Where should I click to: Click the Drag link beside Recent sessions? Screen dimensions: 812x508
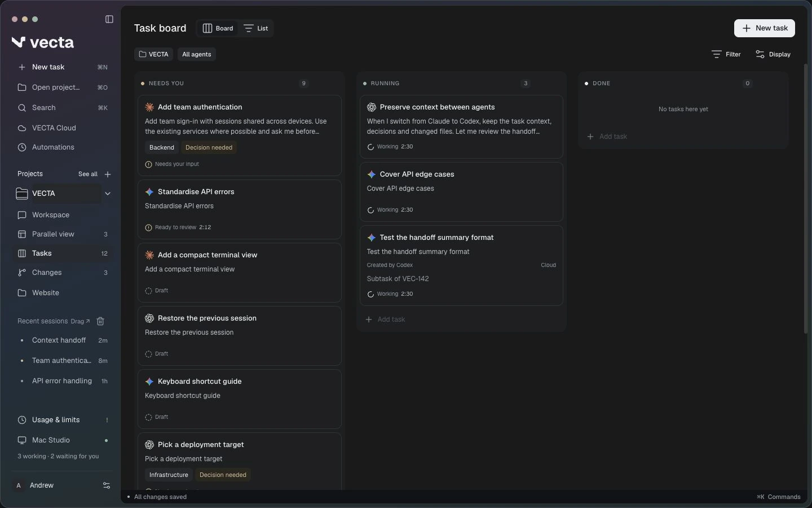coord(80,321)
